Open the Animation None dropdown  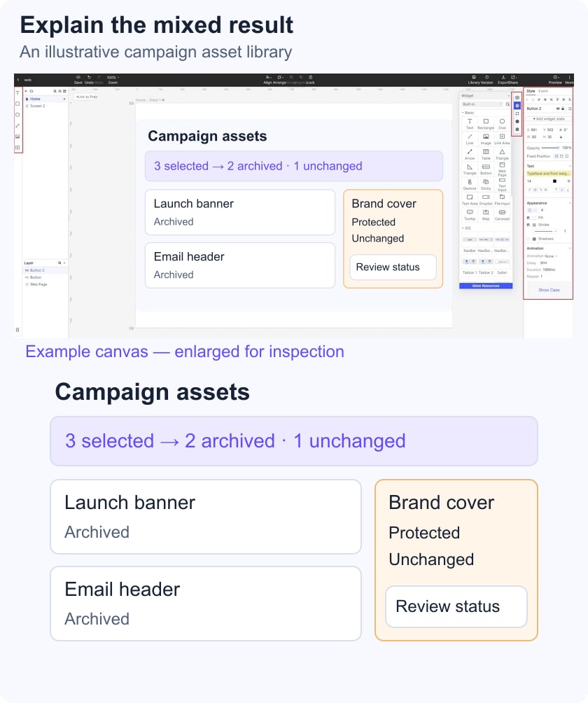(x=551, y=256)
